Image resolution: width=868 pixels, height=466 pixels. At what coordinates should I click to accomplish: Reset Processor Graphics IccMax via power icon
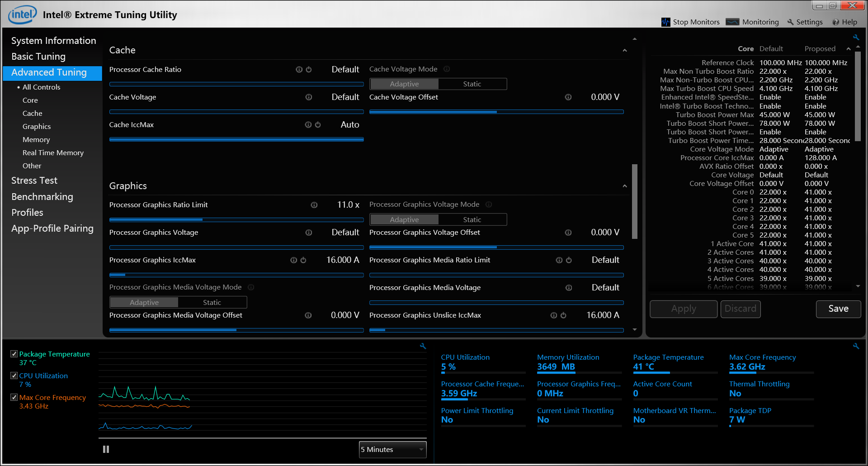click(x=303, y=260)
